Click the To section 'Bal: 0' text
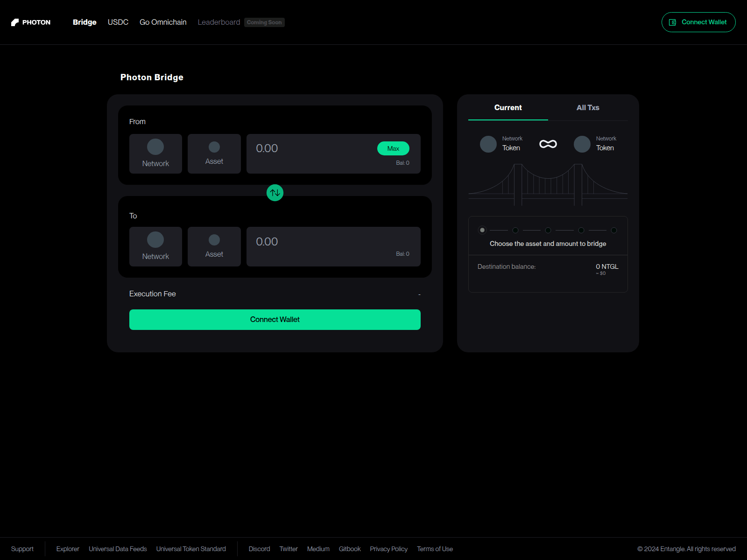The height and width of the screenshot is (560, 747). pyautogui.click(x=402, y=254)
